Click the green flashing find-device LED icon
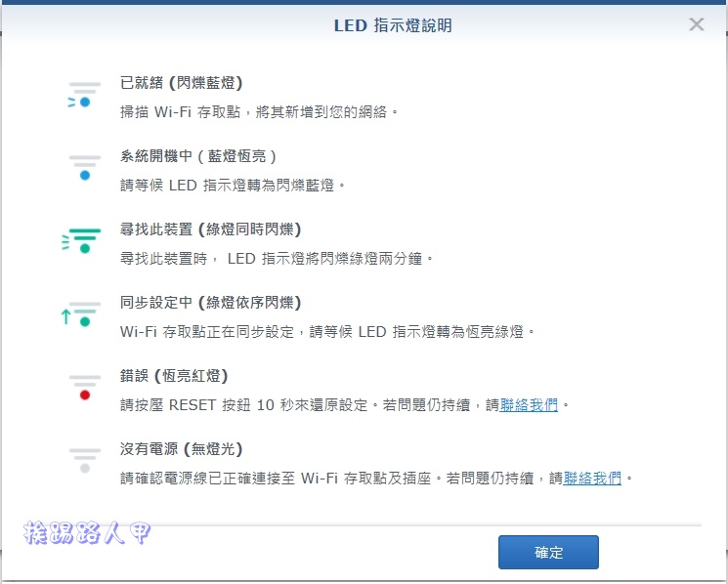This screenshot has height=584, width=728. (x=81, y=241)
